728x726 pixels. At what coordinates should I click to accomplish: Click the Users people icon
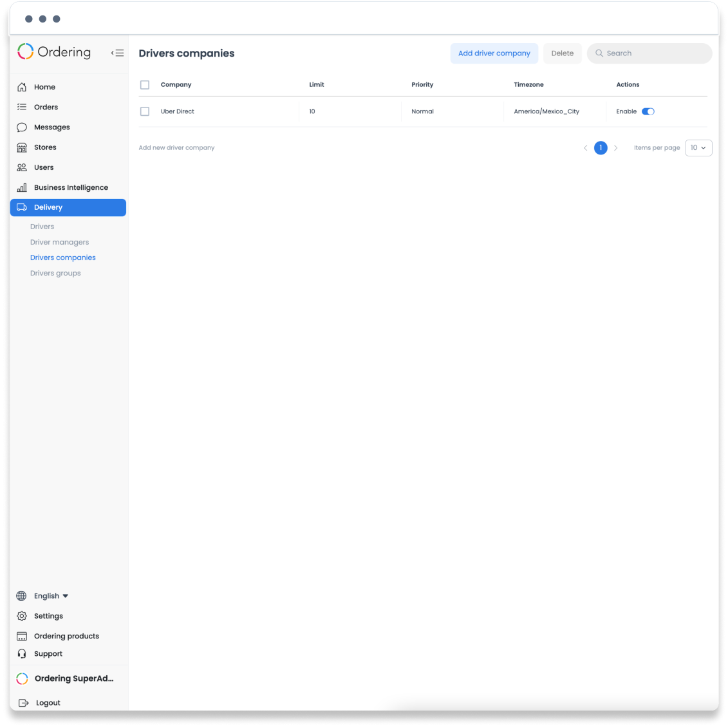[x=22, y=167]
